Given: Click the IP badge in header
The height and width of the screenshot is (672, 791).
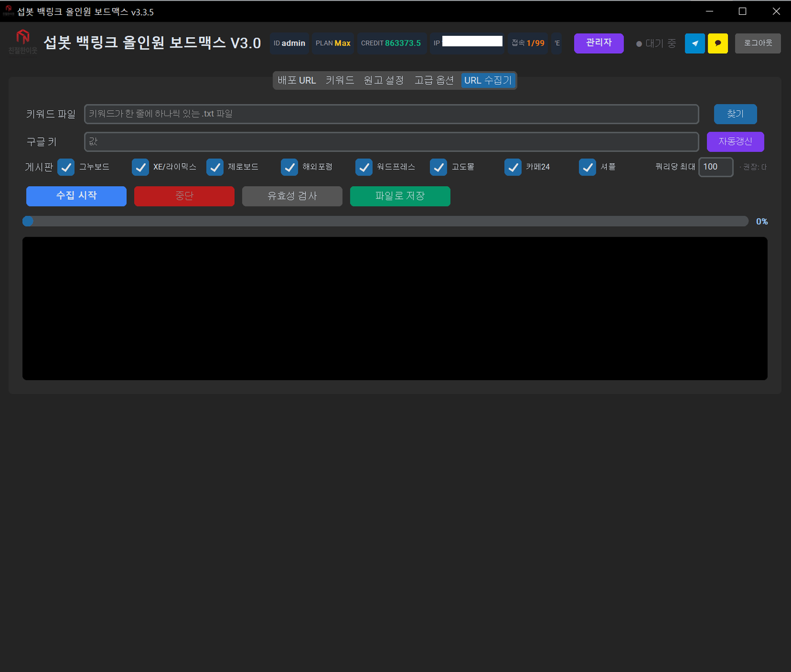Looking at the screenshot, I should click(467, 43).
